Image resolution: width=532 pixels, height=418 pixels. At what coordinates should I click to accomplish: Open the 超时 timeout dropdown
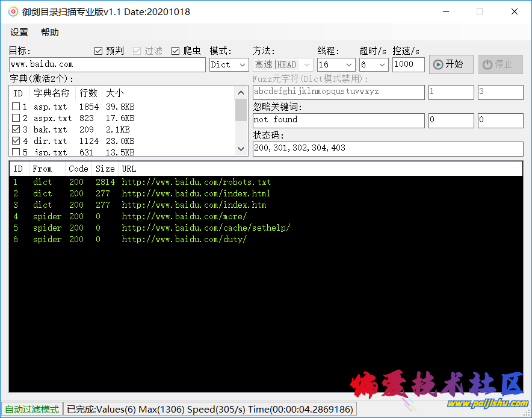(374, 64)
